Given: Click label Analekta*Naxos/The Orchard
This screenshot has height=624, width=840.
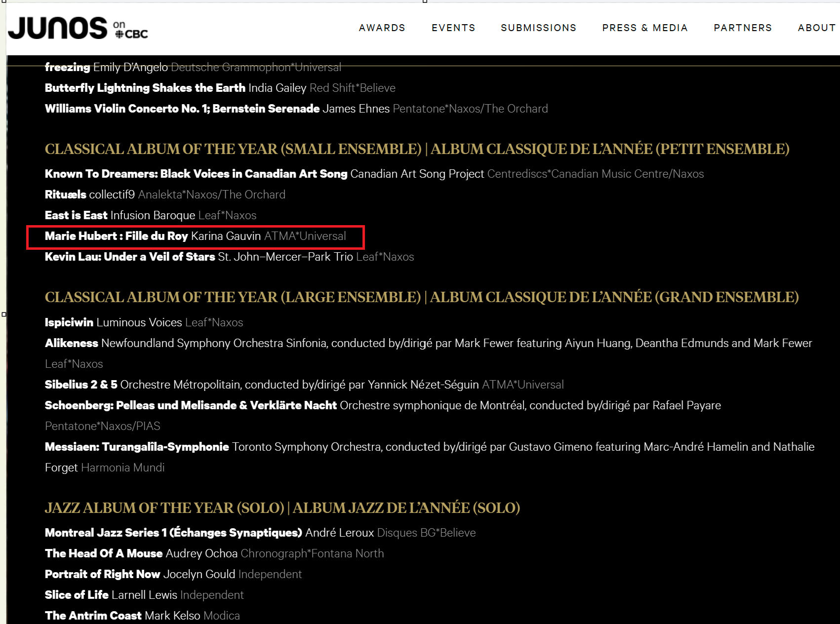Looking at the screenshot, I should pos(212,195).
